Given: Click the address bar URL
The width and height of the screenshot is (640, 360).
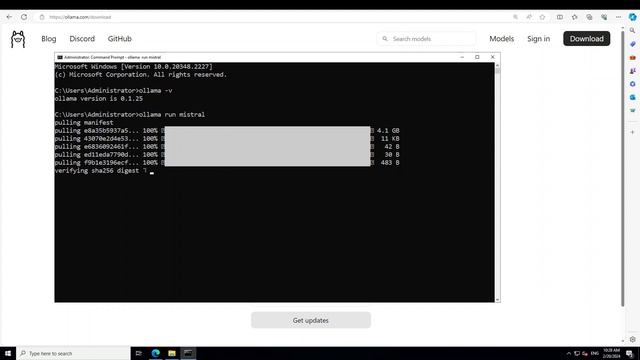Looking at the screenshot, I should tap(80, 17).
